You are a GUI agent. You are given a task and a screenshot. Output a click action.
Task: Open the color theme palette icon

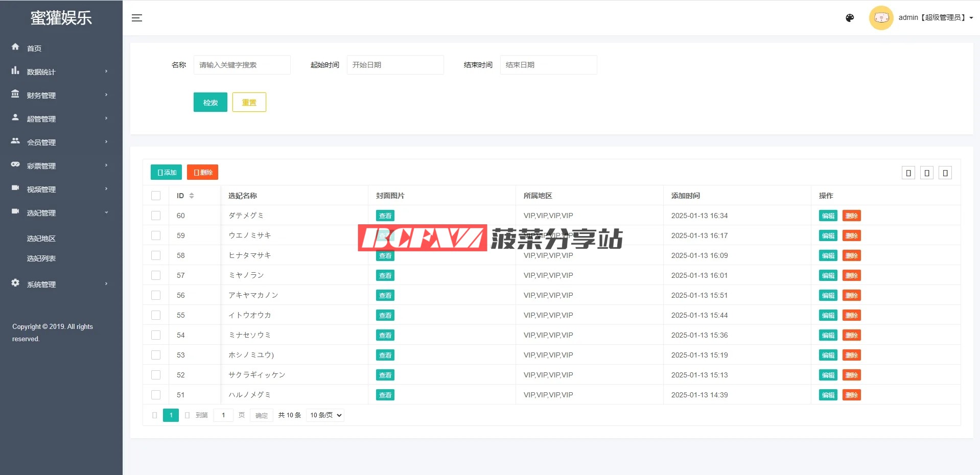point(850,18)
